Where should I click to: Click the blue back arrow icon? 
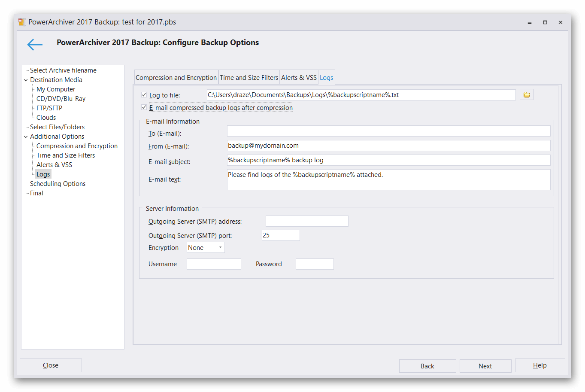click(35, 44)
